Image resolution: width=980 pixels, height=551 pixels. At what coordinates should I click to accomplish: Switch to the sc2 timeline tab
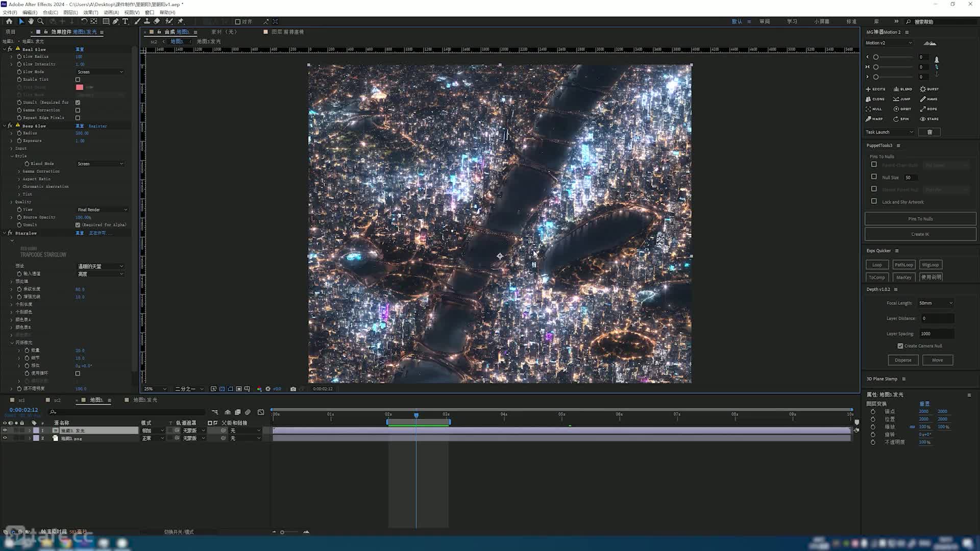pos(57,400)
